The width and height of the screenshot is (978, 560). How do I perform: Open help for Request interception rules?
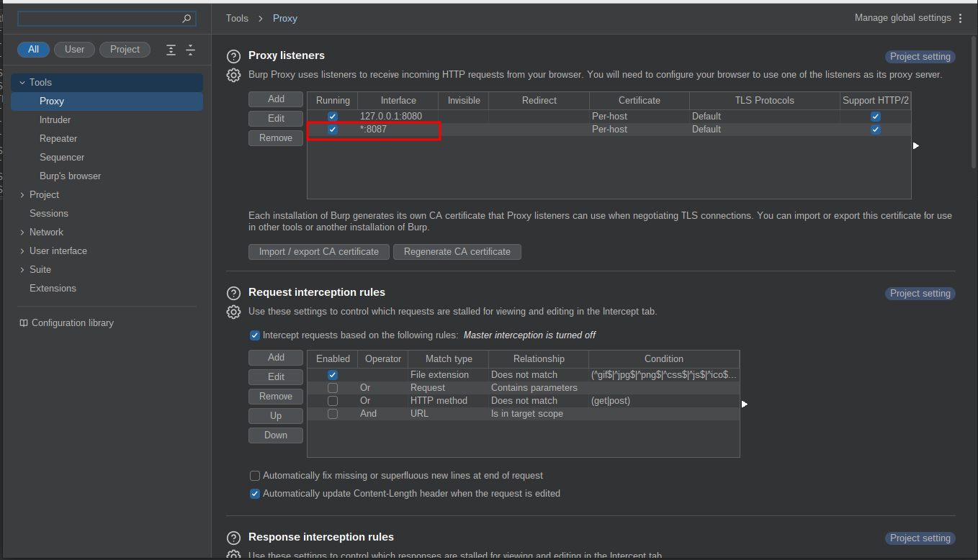pyautogui.click(x=233, y=293)
